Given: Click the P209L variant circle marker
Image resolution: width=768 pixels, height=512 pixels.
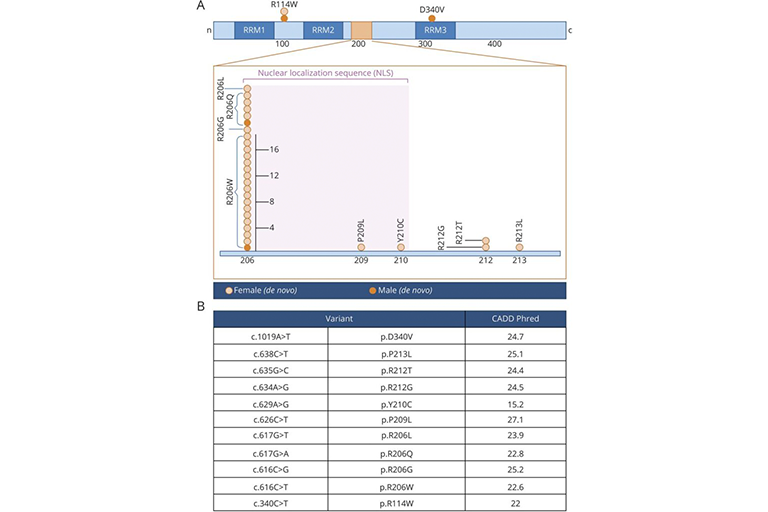Looking at the screenshot, I should (361, 247).
